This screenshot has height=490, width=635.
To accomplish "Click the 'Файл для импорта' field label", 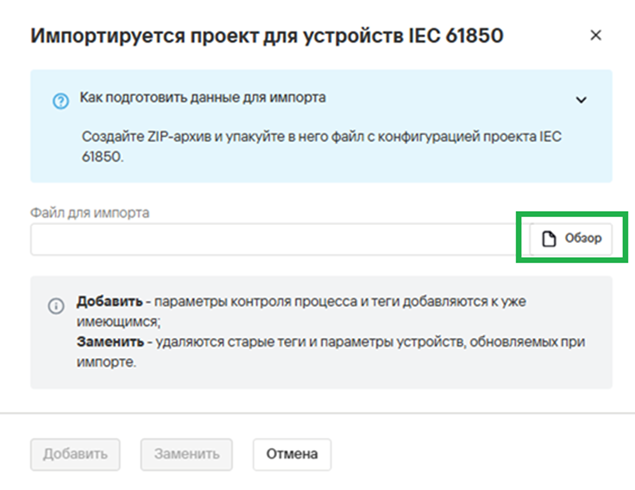I will coord(90,213).
